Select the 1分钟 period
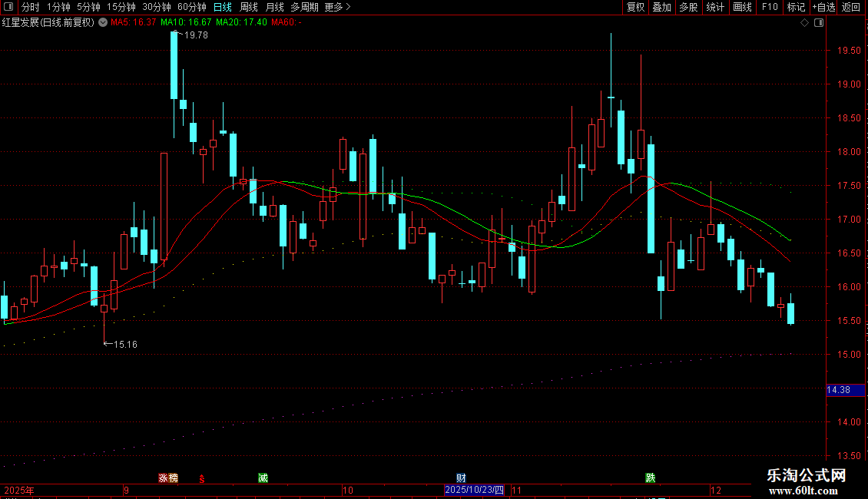868x499 pixels. [58, 7]
